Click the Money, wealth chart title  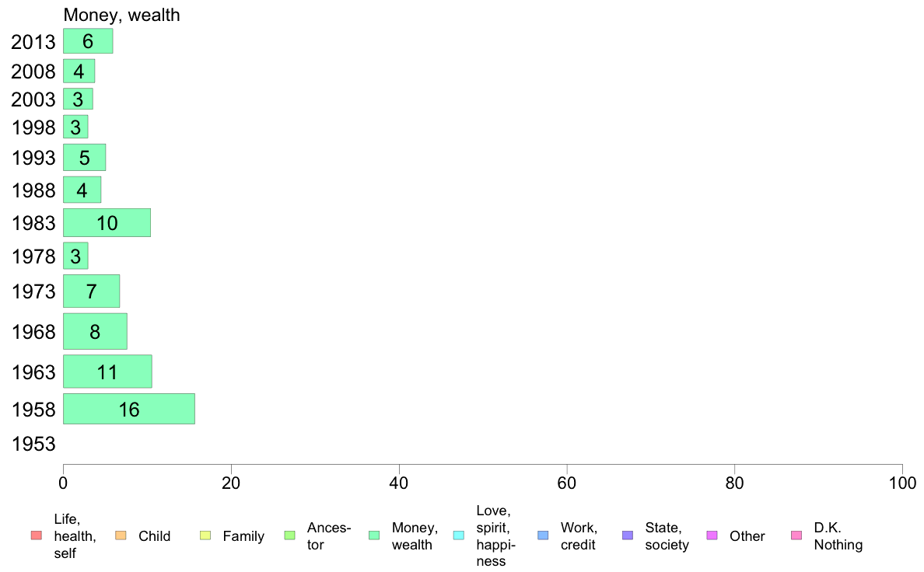121,15
